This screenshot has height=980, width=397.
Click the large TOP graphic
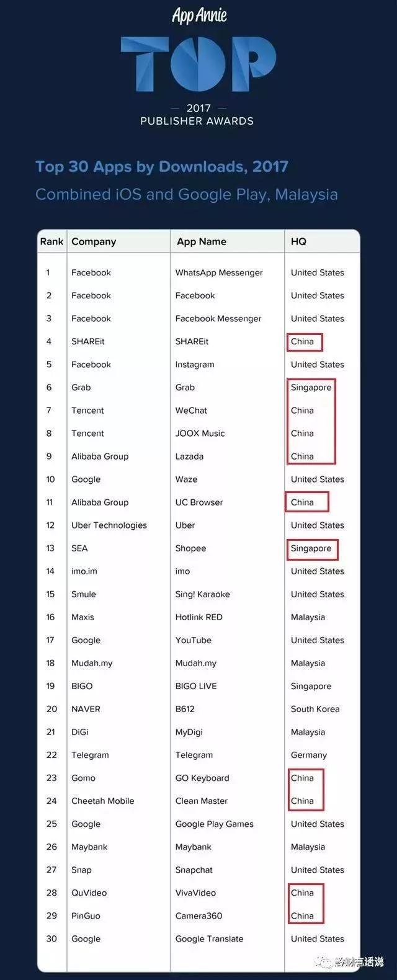[198, 64]
